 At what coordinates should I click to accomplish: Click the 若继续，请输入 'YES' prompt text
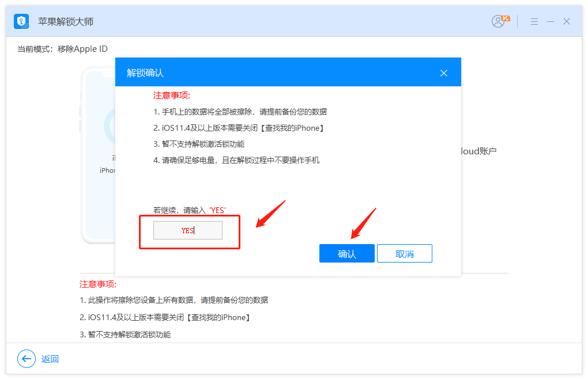pos(189,210)
